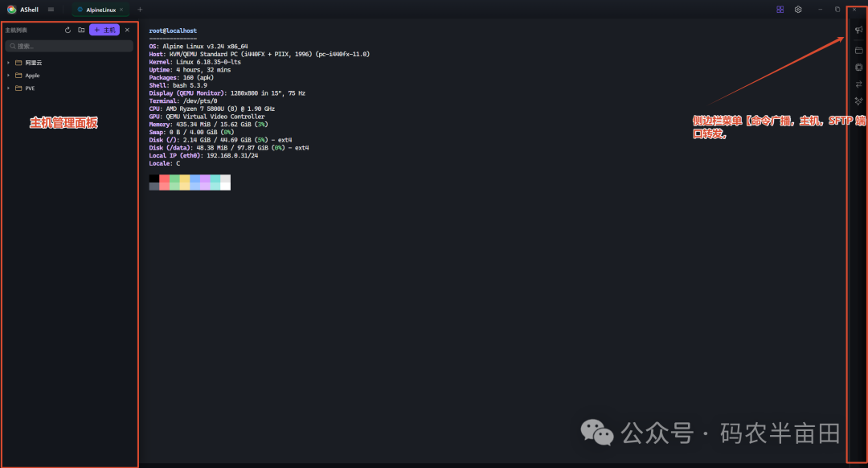Open the command broadcast megaphone icon
This screenshot has width=868, height=468.
point(858,30)
